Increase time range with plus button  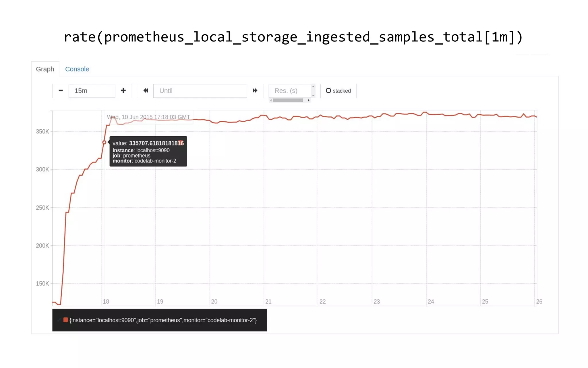pos(123,91)
